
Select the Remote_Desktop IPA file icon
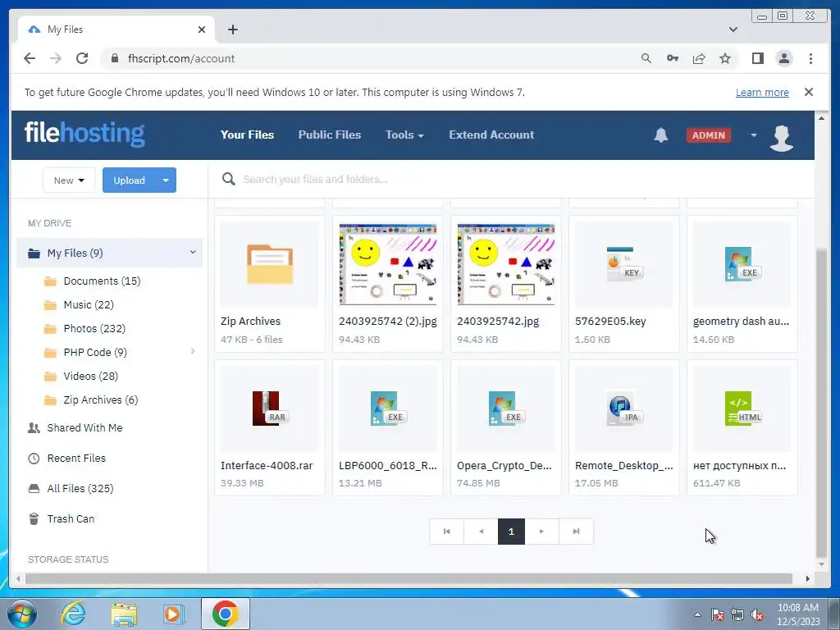pos(624,409)
